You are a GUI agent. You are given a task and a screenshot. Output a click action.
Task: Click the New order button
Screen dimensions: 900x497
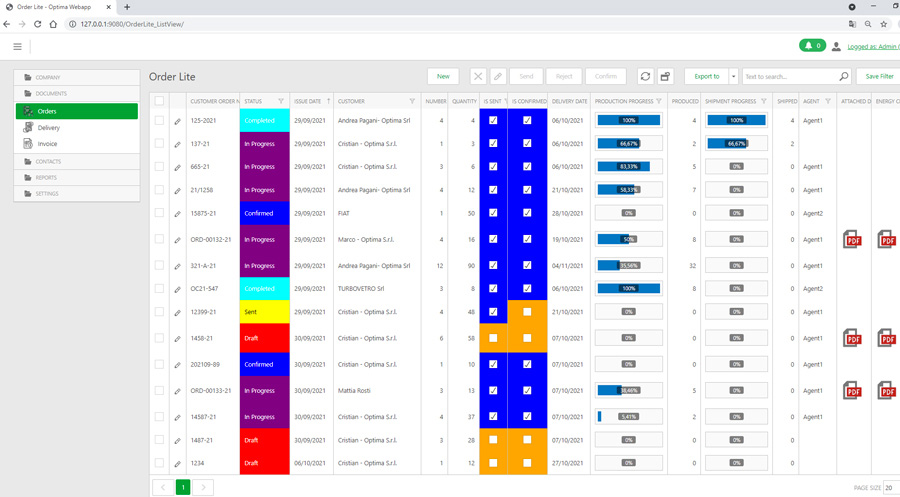[443, 76]
